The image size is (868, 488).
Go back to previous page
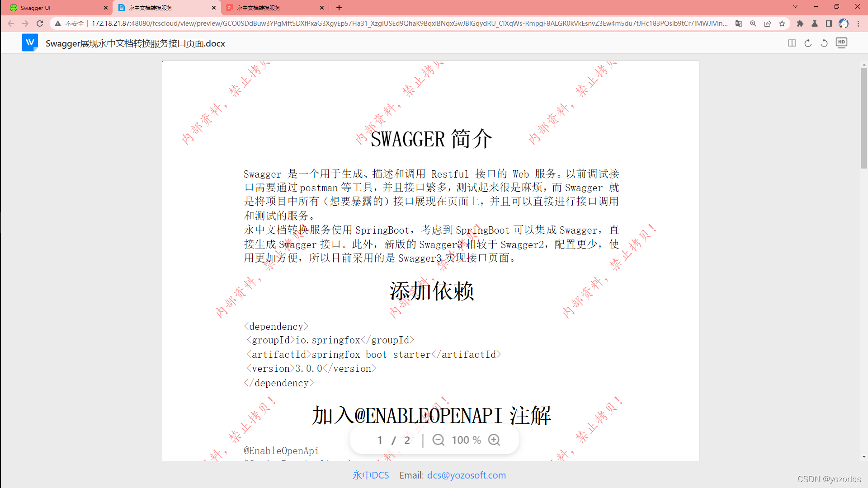point(11,23)
